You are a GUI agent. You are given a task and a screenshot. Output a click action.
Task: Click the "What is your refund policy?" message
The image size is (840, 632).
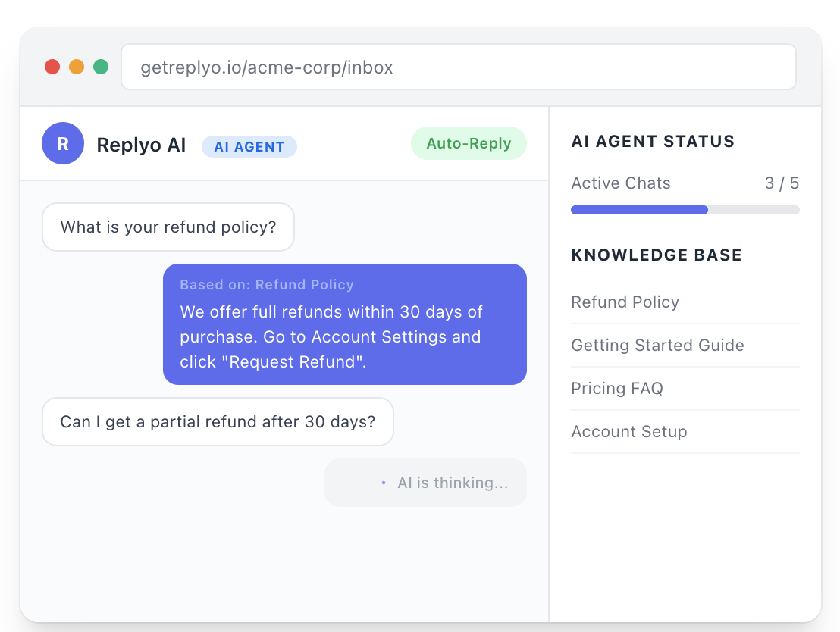click(x=168, y=227)
